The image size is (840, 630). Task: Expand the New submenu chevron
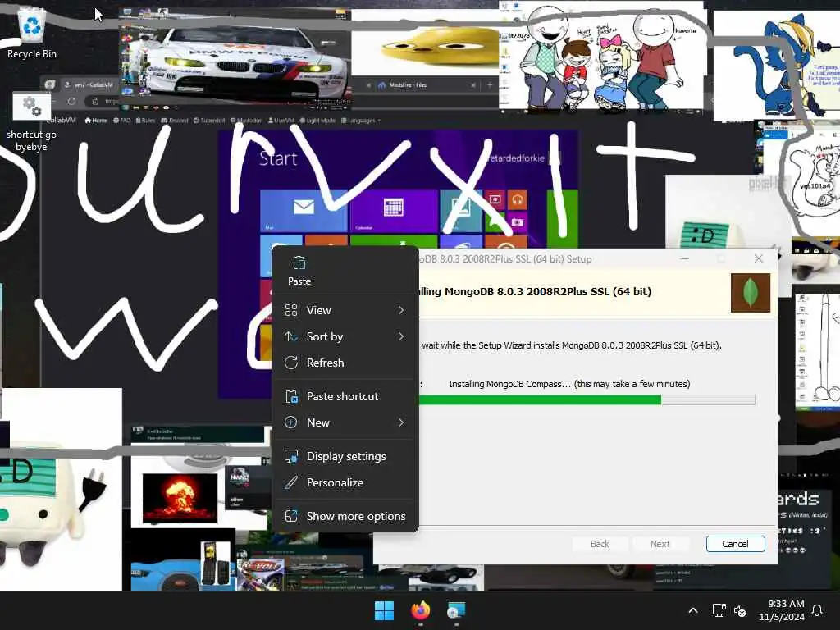click(401, 422)
